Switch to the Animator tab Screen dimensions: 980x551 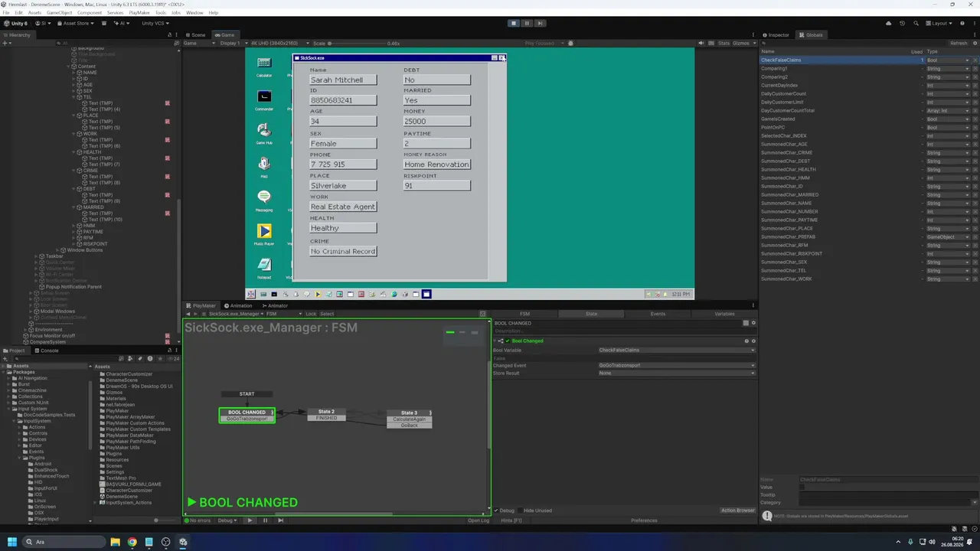pos(274,305)
